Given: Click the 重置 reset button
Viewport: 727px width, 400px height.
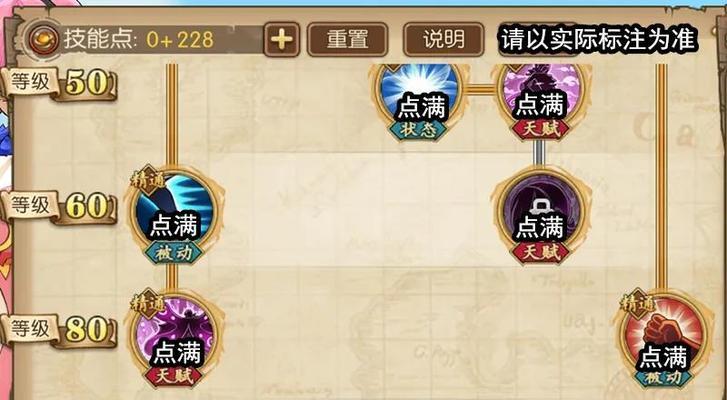Looking at the screenshot, I should click(x=347, y=40).
